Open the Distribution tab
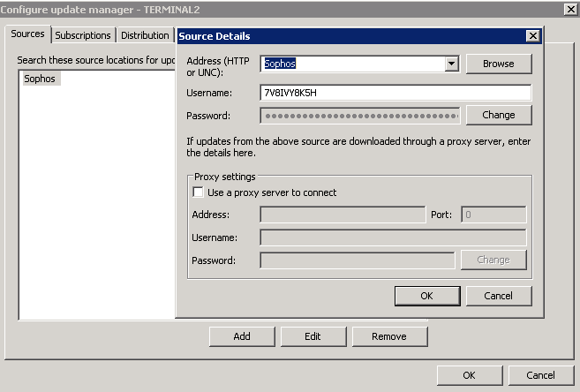The height and width of the screenshot is (392, 580). coord(145,35)
